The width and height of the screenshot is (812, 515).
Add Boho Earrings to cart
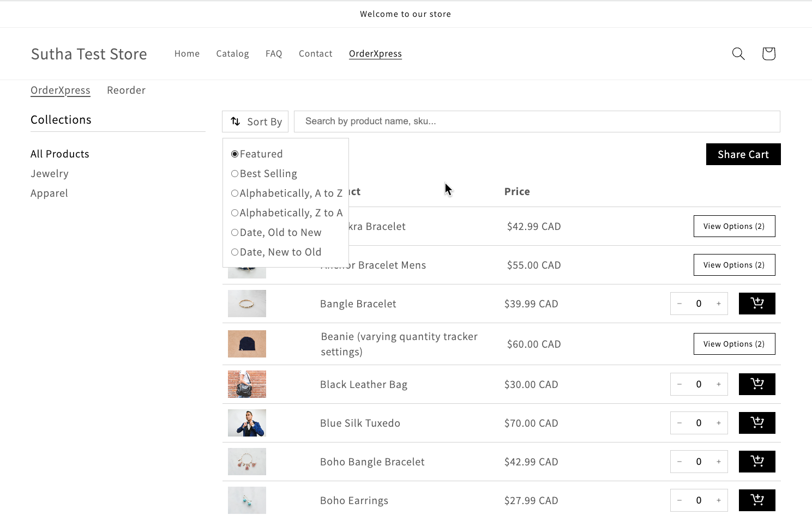[x=756, y=500]
